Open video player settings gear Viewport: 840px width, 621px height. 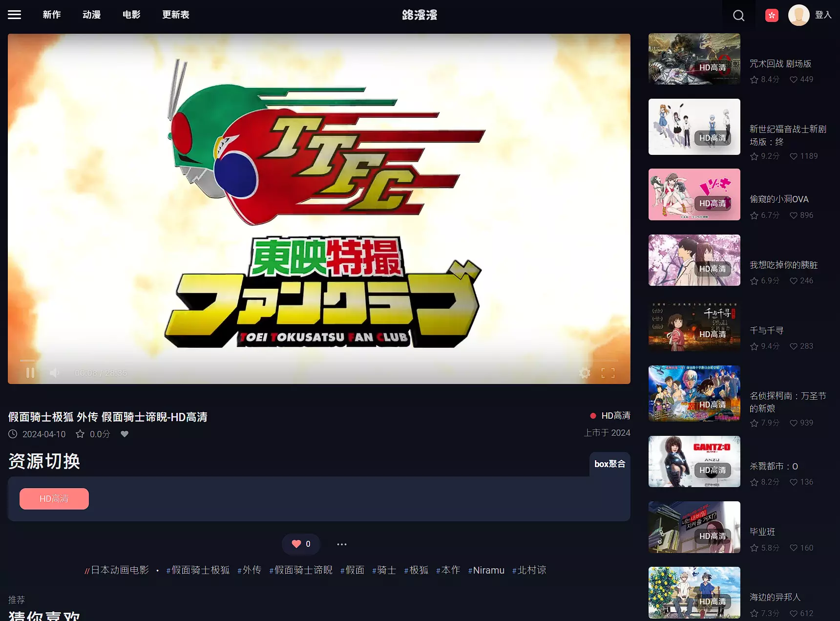click(585, 373)
